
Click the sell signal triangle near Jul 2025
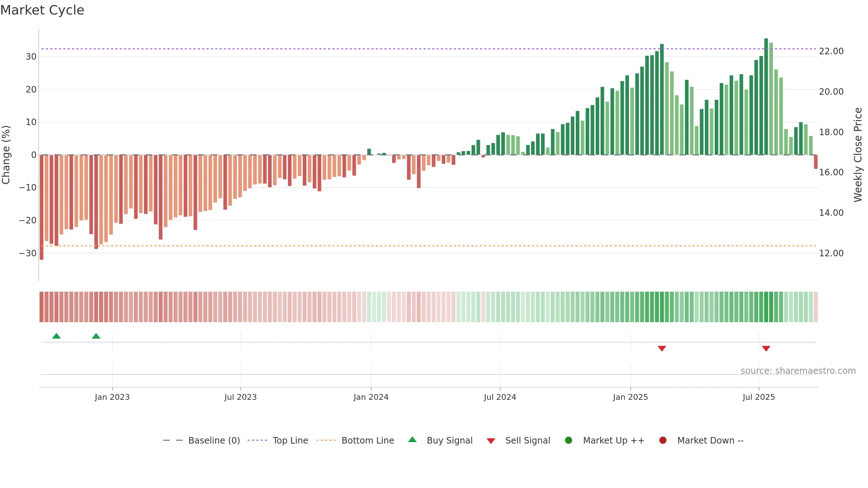pos(766,348)
